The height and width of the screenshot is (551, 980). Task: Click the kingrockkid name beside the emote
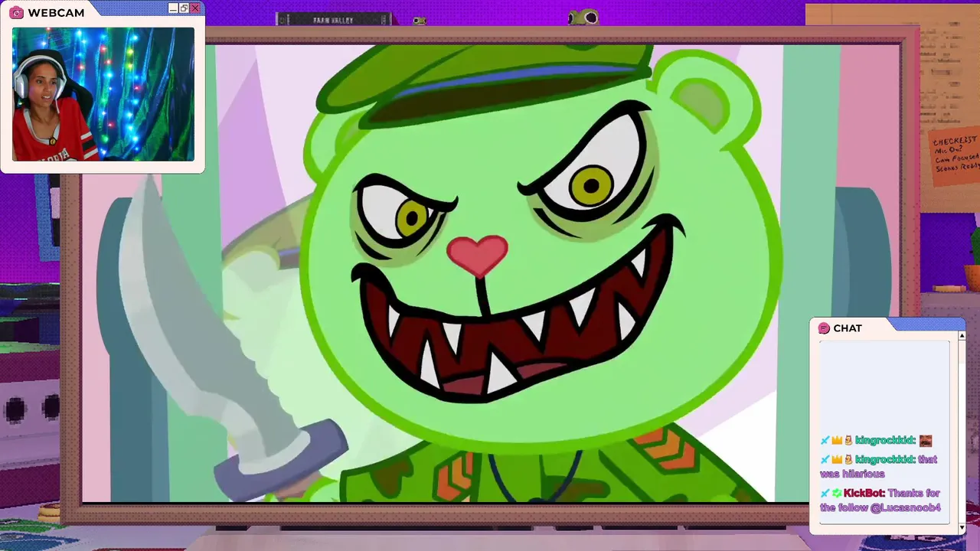pyautogui.click(x=885, y=440)
